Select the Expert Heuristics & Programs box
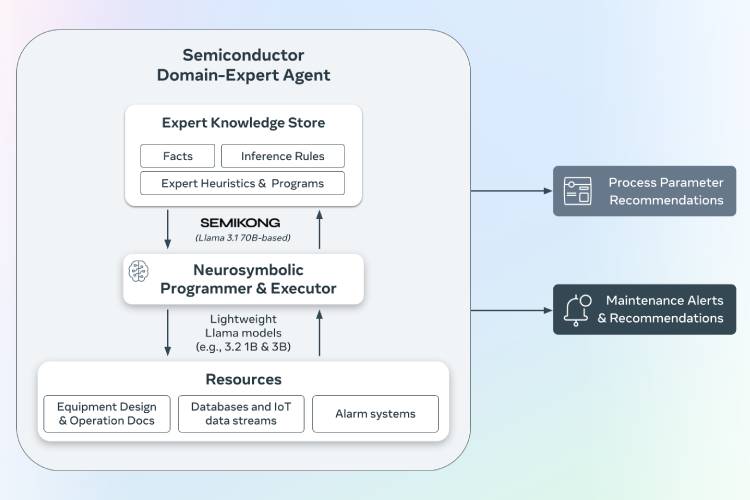Image resolution: width=750 pixels, height=500 pixels. coord(241,183)
